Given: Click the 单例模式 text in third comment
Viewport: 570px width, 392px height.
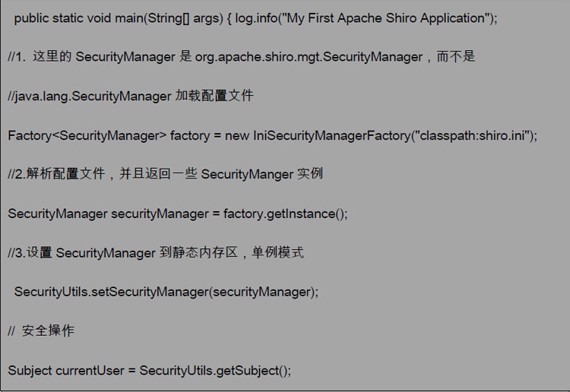Looking at the screenshot, I should [x=277, y=252].
